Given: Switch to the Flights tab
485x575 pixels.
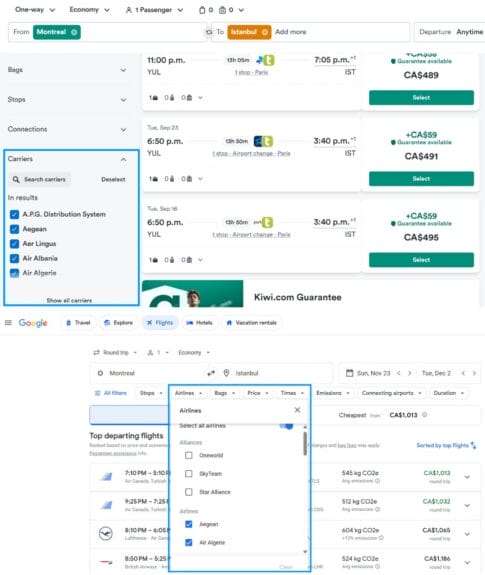Looking at the screenshot, I should (x=160, y=323).
